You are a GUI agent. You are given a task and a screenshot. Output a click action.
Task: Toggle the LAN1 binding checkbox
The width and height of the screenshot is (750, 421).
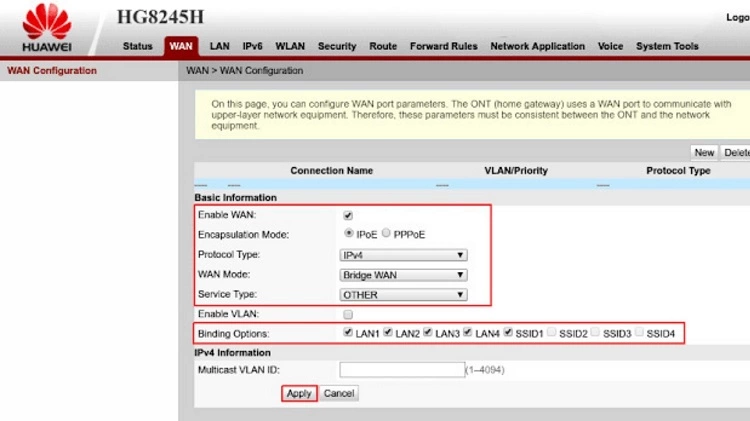pos(348,332)
